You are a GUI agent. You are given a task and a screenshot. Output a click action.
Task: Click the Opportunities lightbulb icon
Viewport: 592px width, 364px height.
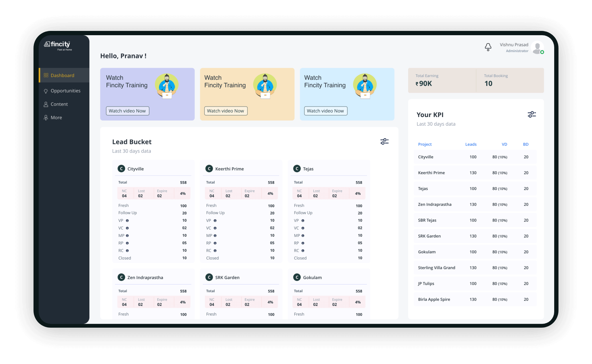[46, 91]
